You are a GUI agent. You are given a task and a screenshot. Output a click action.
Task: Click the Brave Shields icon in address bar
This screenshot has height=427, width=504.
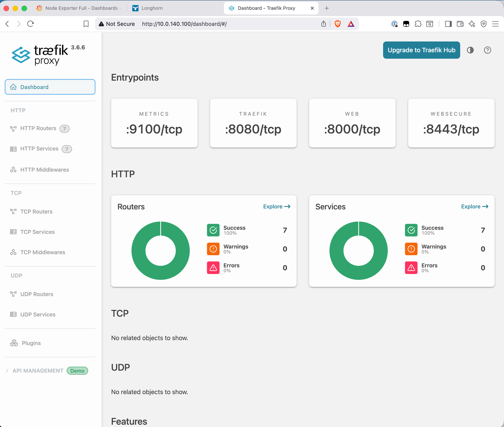tap(337, 24)
